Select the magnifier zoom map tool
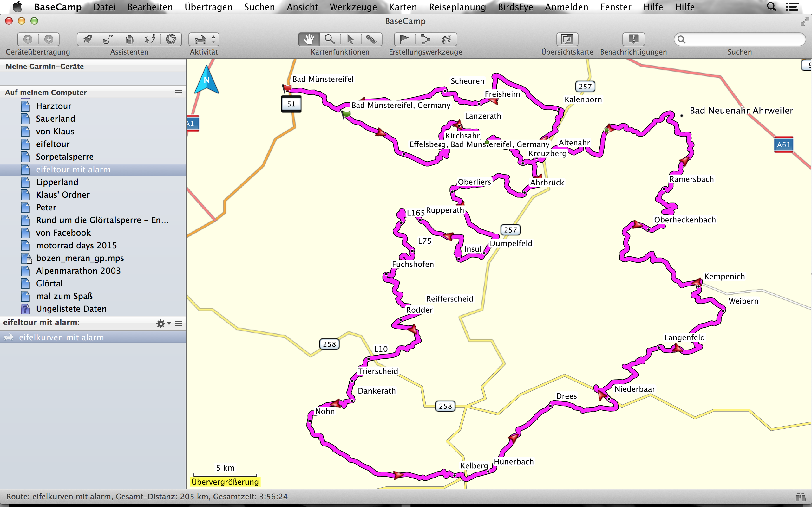 330,40
